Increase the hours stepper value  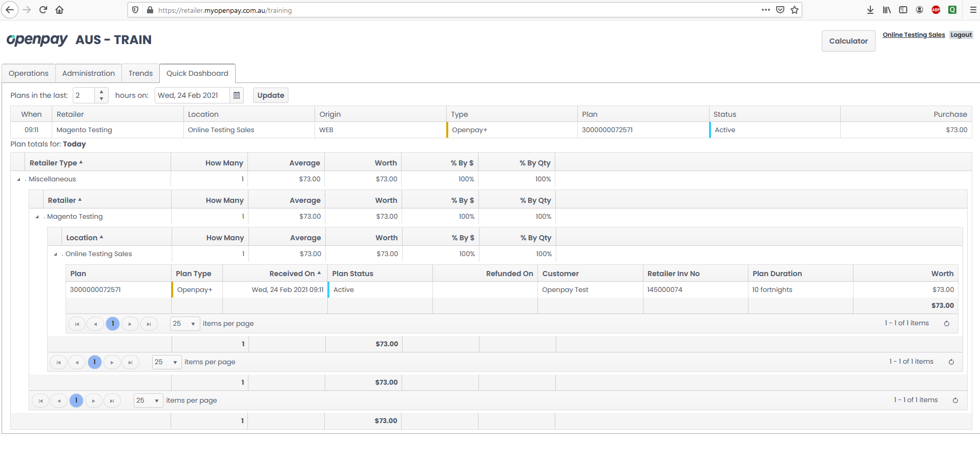[x=101, y=92]
